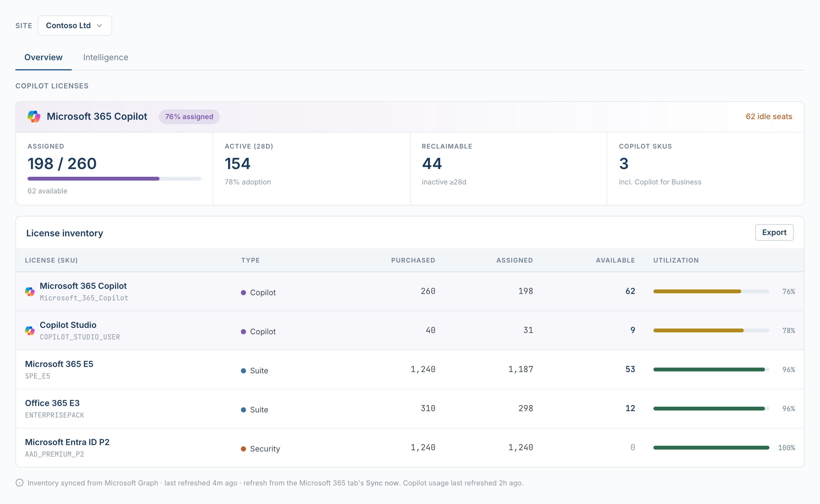Open the Copilot Studio license name

pos(68,325)
